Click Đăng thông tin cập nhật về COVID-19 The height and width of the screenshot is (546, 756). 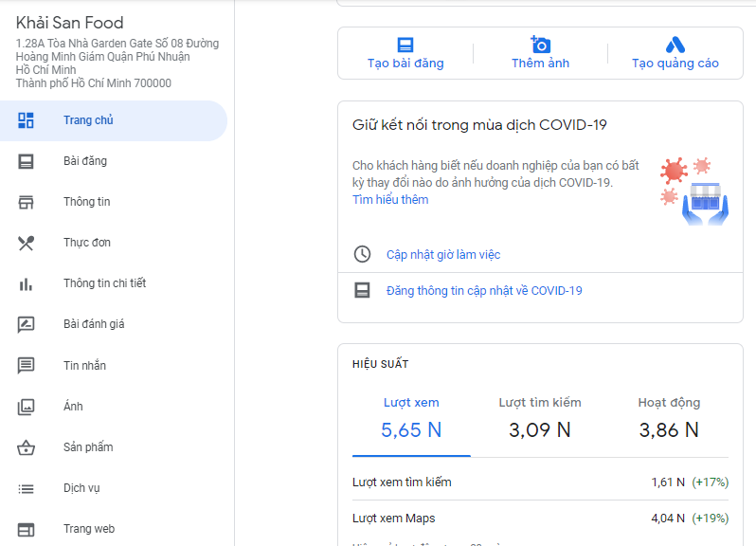point(484,290)
